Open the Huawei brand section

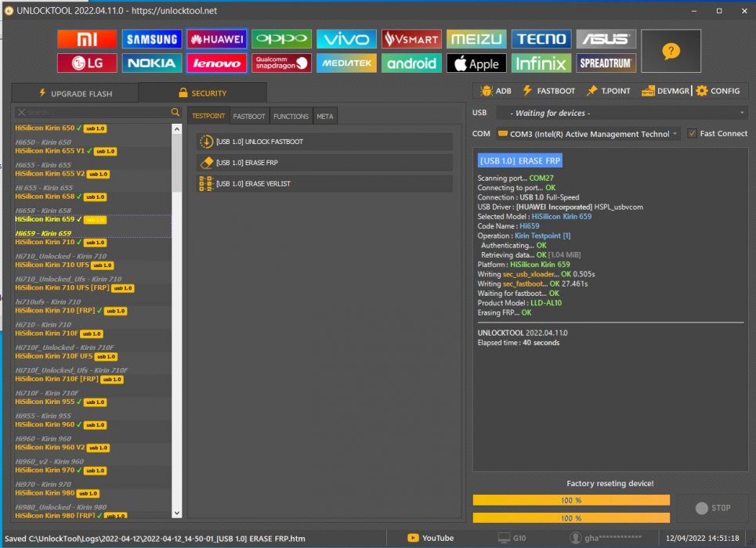click(x=217, y=39)
